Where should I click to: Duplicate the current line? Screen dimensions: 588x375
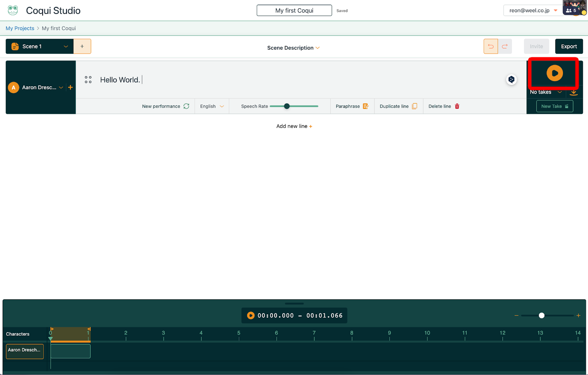(x=398, y=106)
